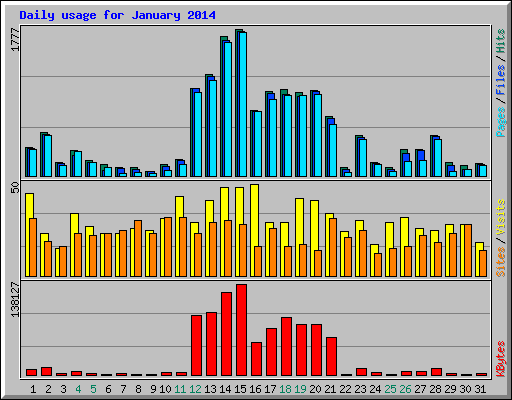The width and height of the screenshot is (512, 400).
Task: Click day 30 on the x-axis
Action: click(465, 389)
